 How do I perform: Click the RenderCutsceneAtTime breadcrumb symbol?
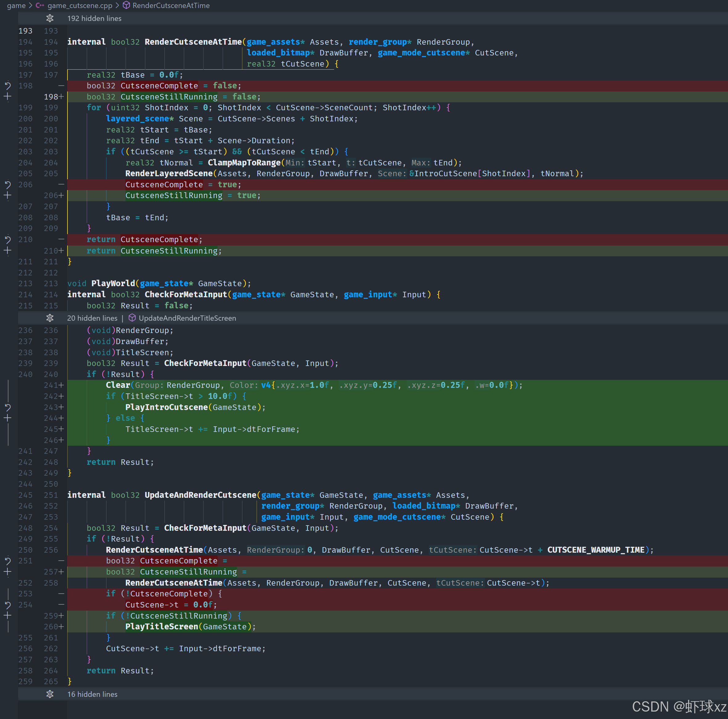pyautogui.click(x=171, y=6)
